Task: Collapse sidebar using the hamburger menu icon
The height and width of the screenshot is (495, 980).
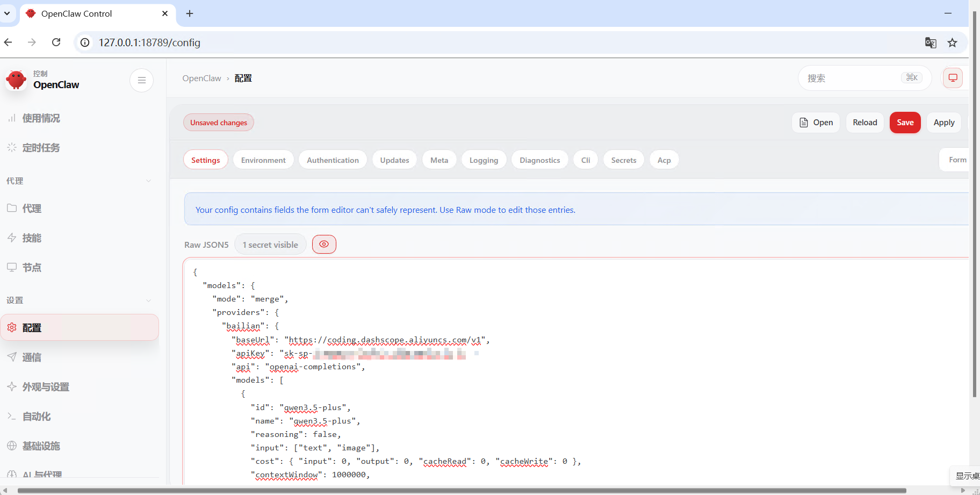Action: (x=142, y=80)
